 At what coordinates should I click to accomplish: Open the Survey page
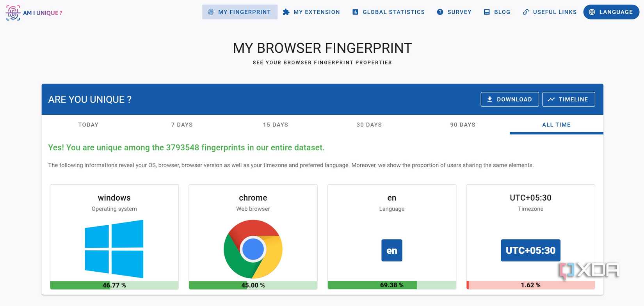tap(454, 12)
